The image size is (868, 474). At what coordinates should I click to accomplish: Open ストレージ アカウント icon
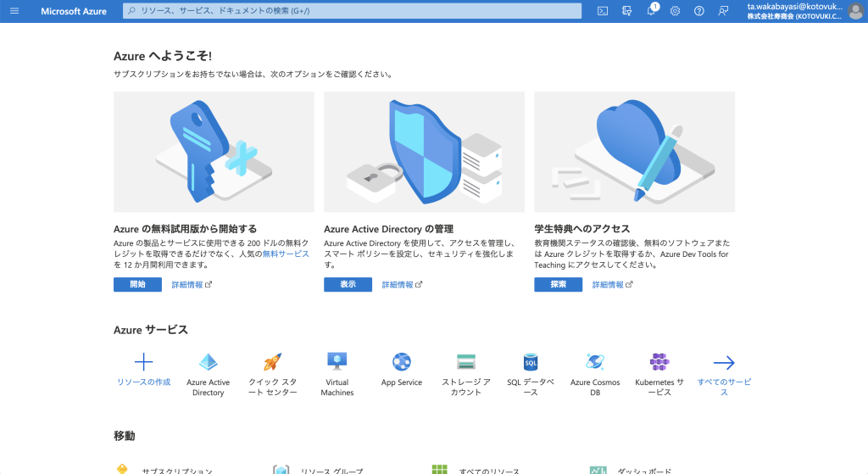tap(466, 362)
